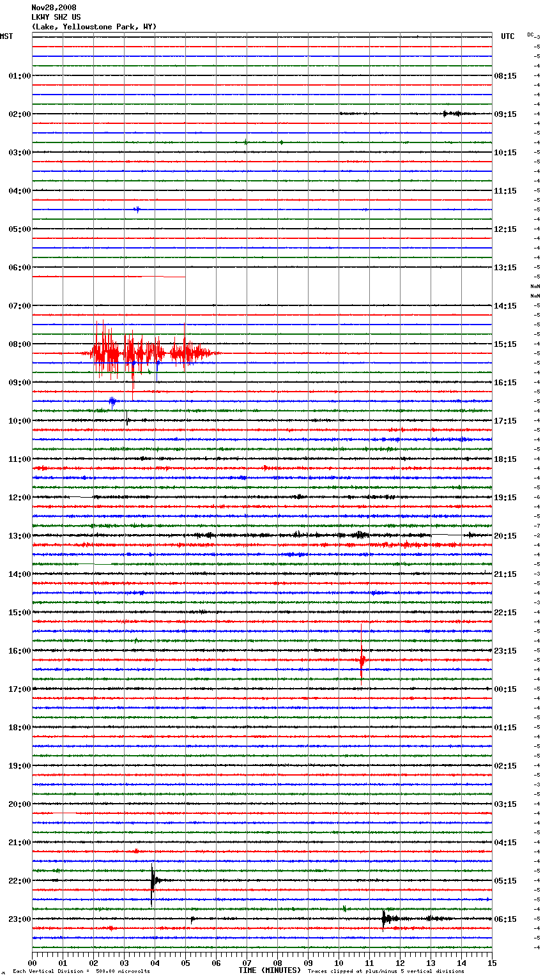Select the 03:00 MST time label
This screenshot has height=980, width=543.
click(x=20, y=153)
